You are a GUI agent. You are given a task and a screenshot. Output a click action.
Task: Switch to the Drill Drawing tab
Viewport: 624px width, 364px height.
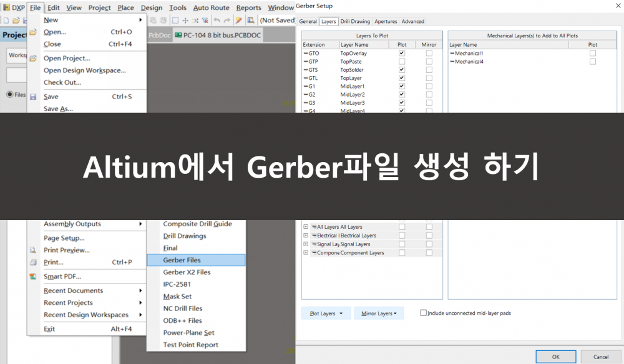[356, 21]
